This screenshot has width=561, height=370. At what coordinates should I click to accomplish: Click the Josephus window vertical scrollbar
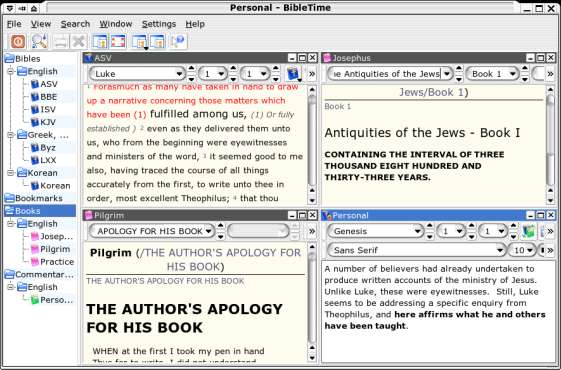550,145
